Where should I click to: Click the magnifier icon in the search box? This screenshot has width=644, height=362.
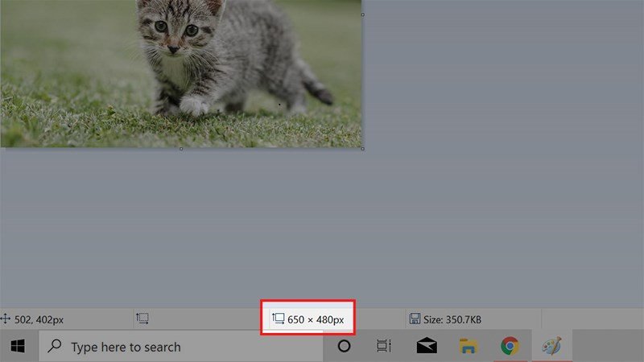[x=55, y=347]
